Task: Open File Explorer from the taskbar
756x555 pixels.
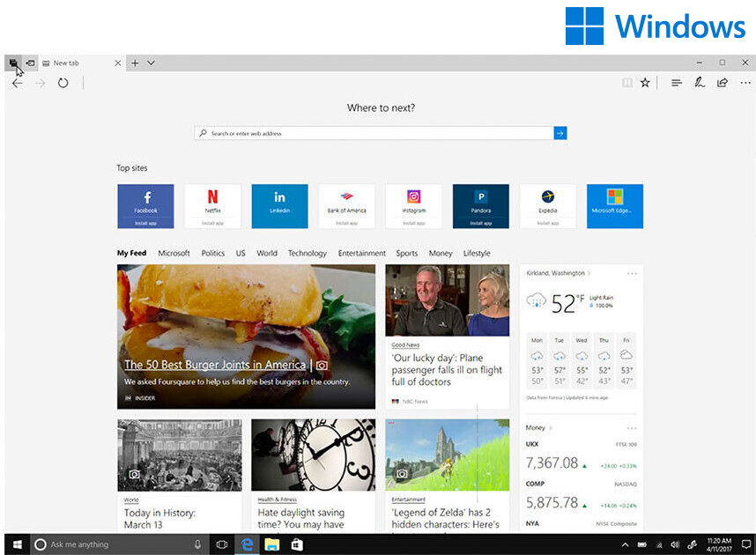Action: point(271,544)
